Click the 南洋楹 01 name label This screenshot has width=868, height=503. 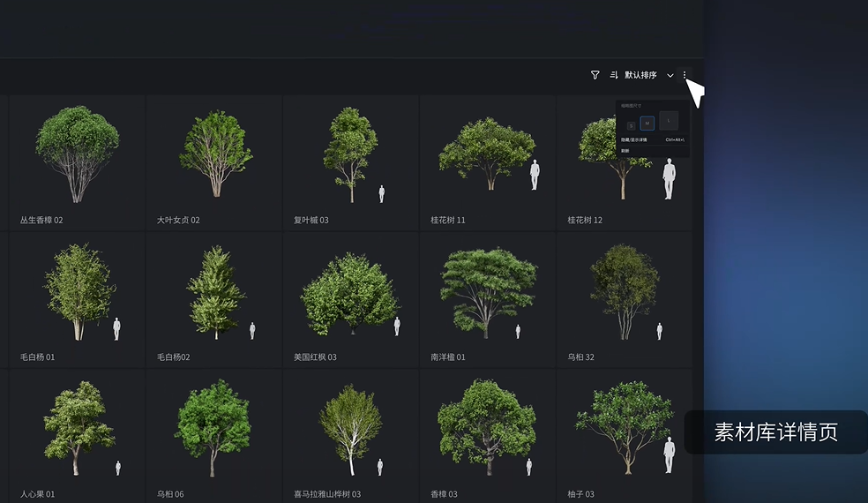[x=448, y=357]
